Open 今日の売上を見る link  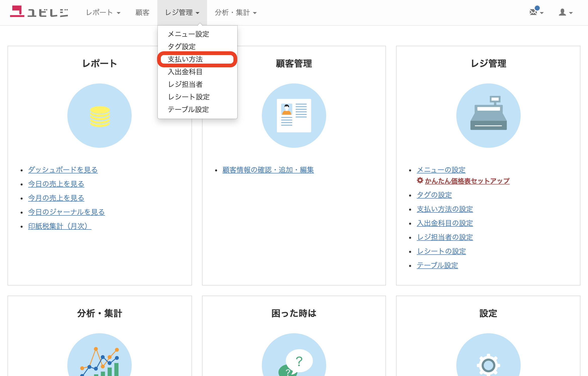pos(56,184)
